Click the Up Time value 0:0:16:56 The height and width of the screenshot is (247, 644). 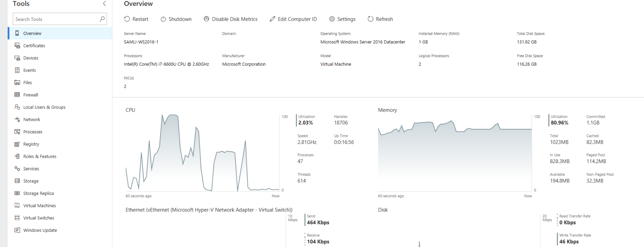click(x=344, y=142)
